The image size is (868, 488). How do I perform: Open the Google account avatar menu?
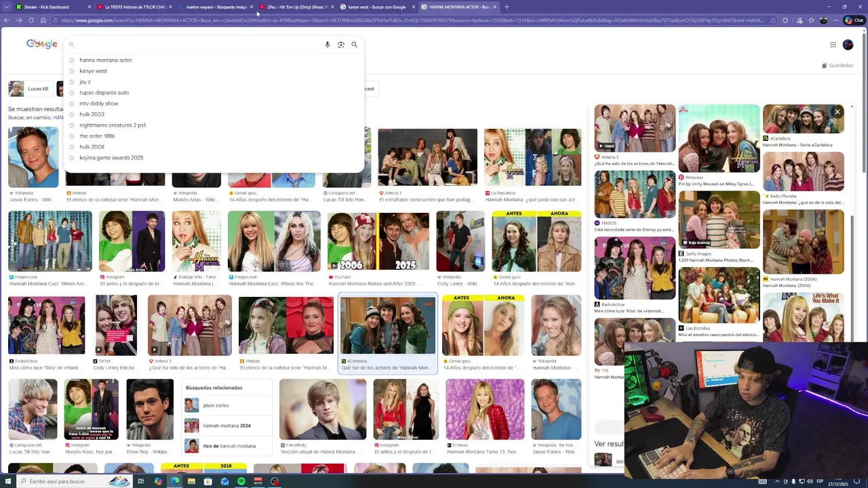coord(848,45)
